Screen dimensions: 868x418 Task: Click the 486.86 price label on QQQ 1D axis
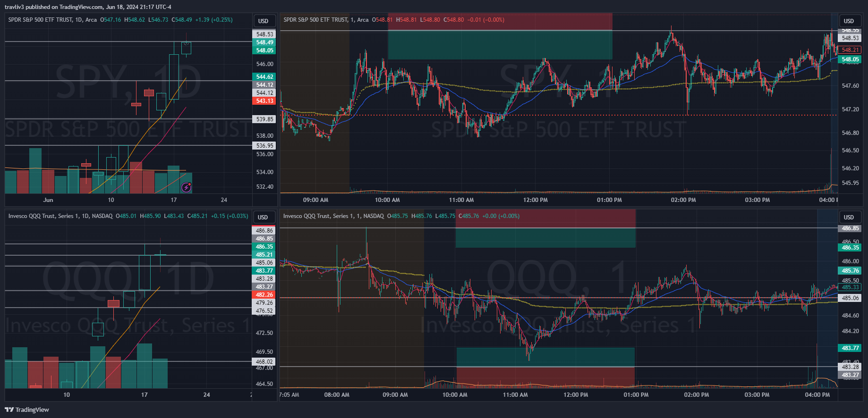point(264,231)
